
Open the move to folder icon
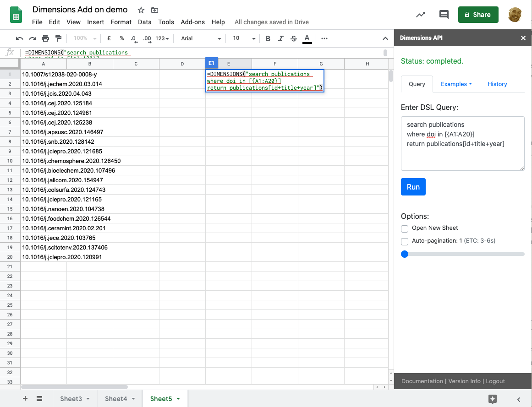click(x=154, y=10)
